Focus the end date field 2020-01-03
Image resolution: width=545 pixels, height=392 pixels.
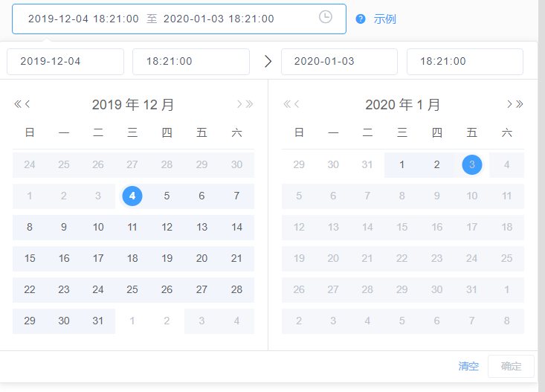pyautogui.click(x=339, y=62)
